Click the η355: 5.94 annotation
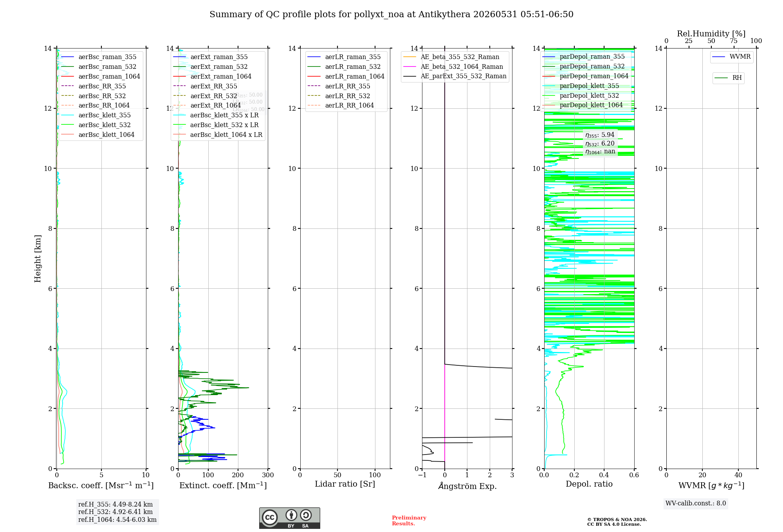 (600, 135)
